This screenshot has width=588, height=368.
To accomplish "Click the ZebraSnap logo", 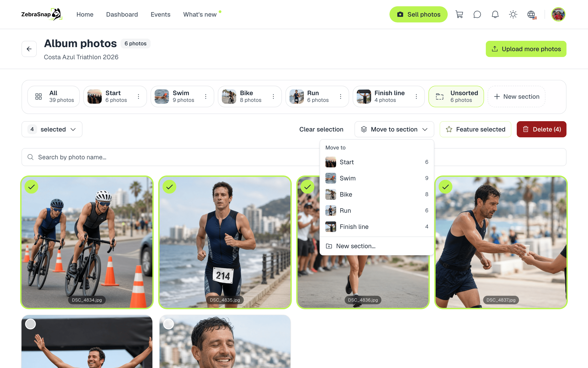I will click(x=41, y=14).
